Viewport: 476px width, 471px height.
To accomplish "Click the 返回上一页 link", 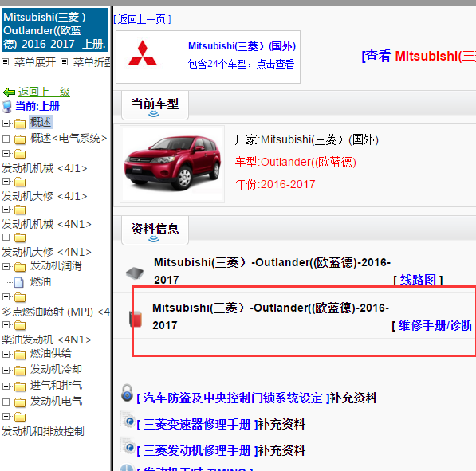I will (142, 19).
